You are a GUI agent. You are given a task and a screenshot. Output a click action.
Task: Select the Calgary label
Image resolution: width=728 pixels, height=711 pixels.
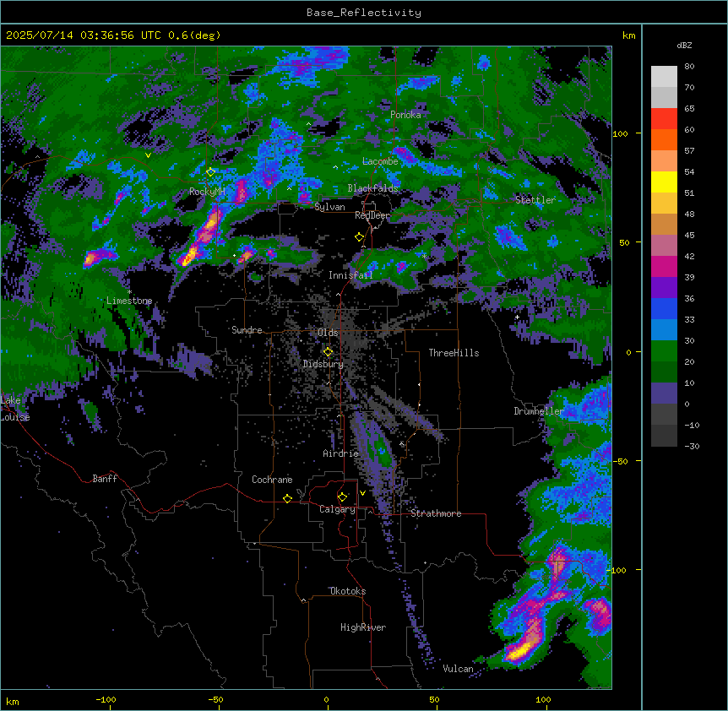[x=338, y=509]
